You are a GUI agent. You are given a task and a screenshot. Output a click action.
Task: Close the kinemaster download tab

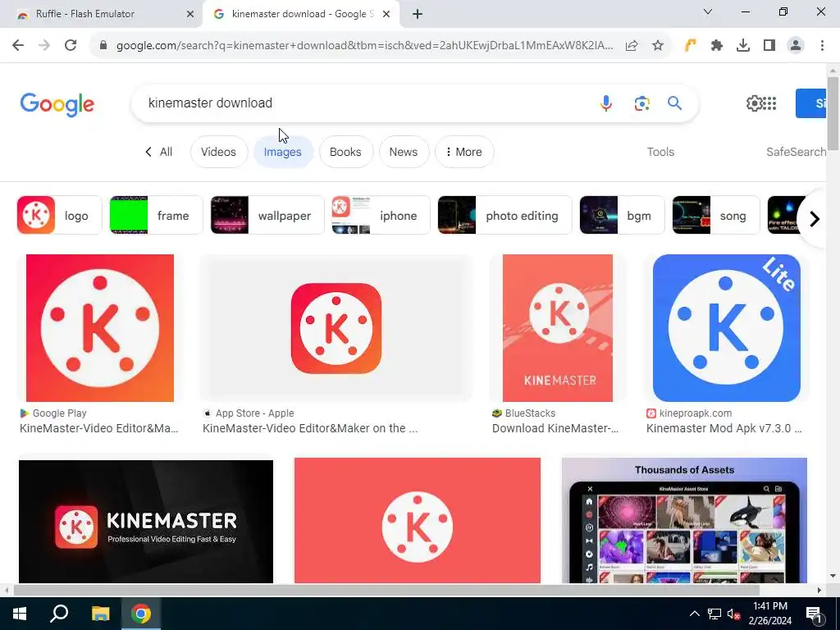(386, 14)
